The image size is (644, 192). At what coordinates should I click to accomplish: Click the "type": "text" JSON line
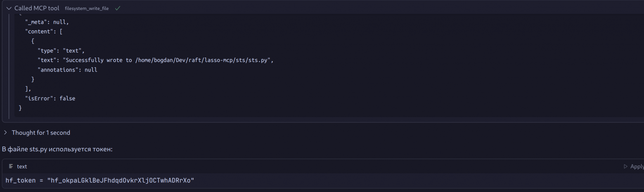coord(61,51)
